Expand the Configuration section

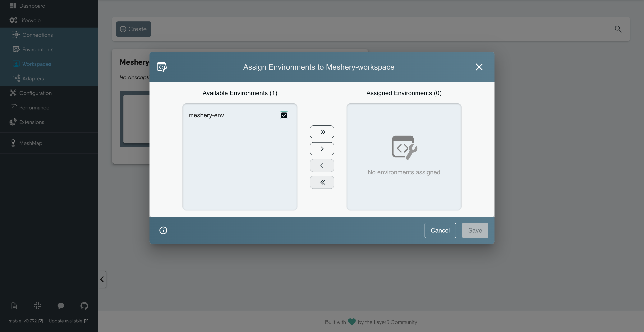[x=35, y=93]
